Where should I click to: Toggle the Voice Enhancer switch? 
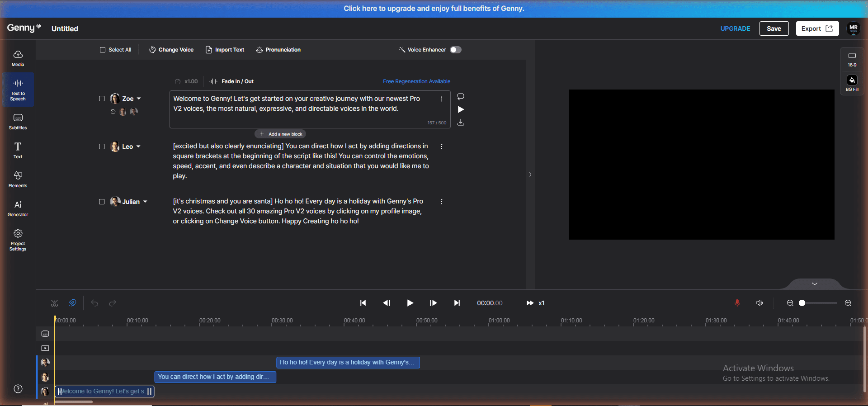456,50
